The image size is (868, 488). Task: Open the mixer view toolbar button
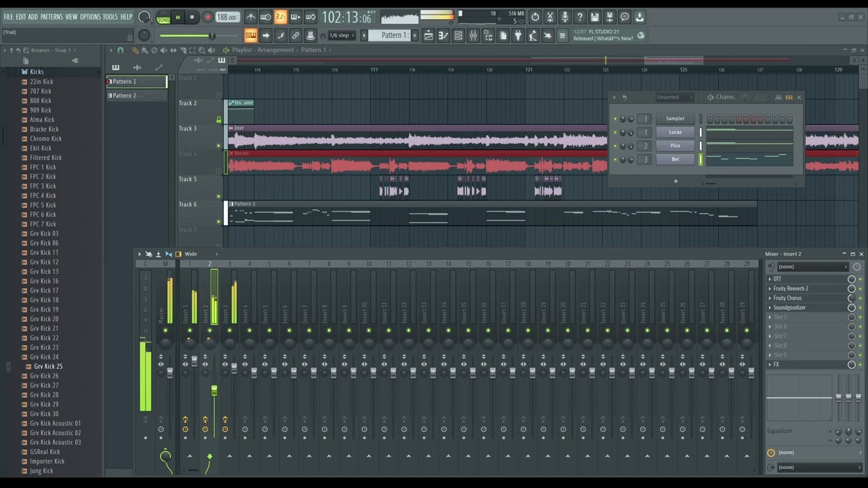(x=473, y=35)
